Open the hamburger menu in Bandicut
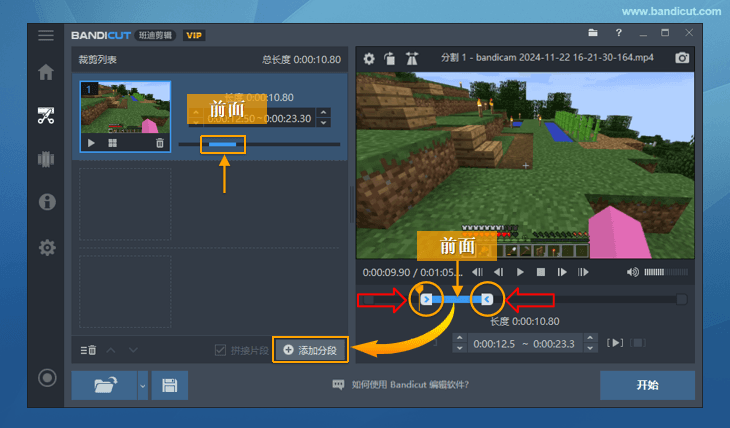This screenshot has width=730, height=428. click(46, 35)
